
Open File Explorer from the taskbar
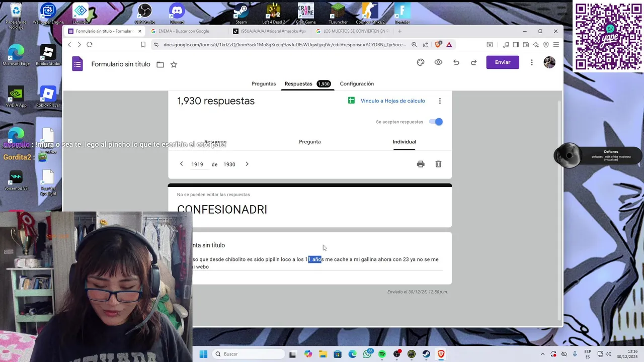pos(323,354)
